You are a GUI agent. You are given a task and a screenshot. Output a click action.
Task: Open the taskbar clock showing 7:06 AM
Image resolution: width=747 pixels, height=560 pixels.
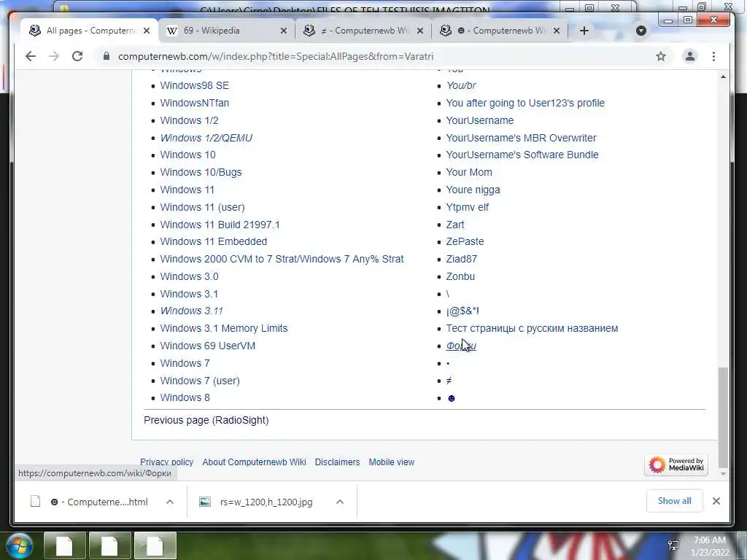[709, 546]
